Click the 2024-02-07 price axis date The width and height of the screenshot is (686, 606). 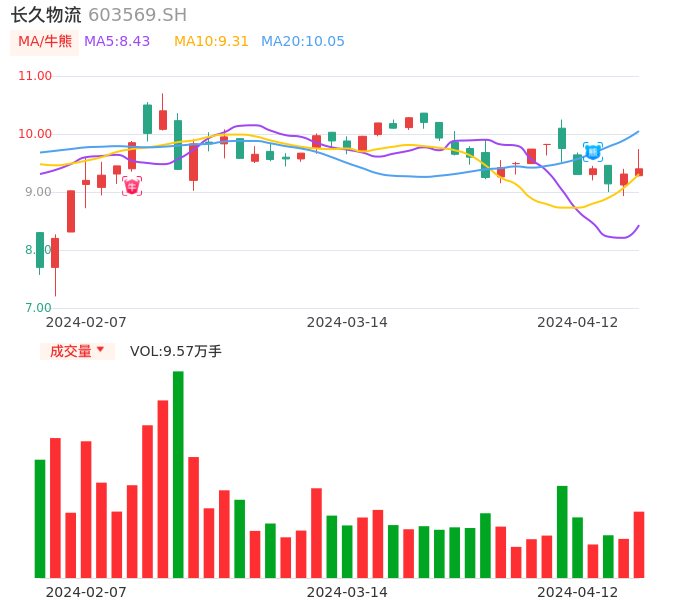tap(86, 322)
